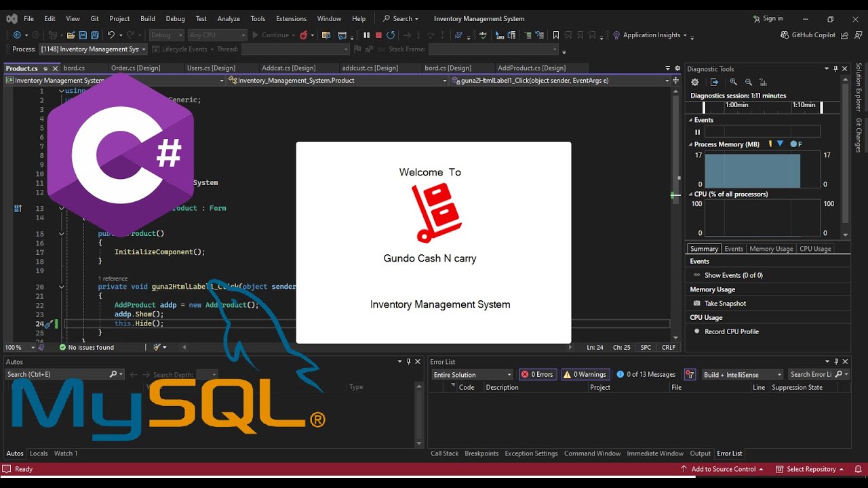Viewport: 868px width, 488px height.
Task: Open the Solution Explorer side tab
Action: [859, 87]
